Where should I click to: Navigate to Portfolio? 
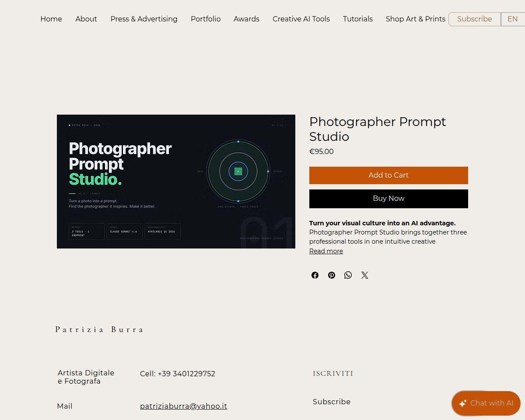tap(206, 19)
